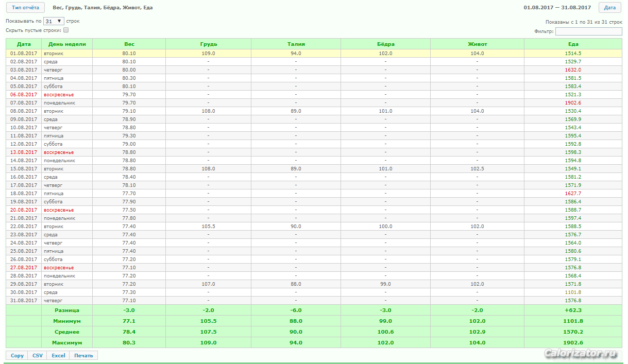This screenshot has width=628, height=364.
Task: Click the hips value 99.0 on 29.08.2017
Action: coord(385,284)
